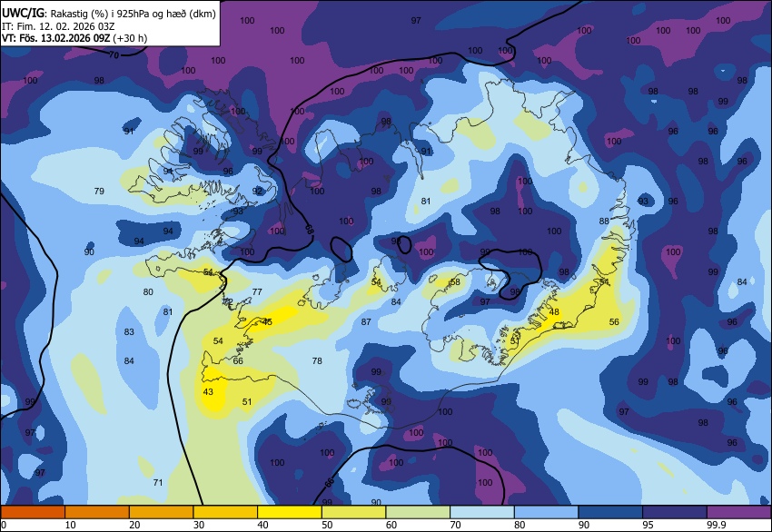The height and width of the screenshot is (532, 772).
Task: Click the "UWC/IG" title text
Action: pyautogui.click(x=23, y=14)
